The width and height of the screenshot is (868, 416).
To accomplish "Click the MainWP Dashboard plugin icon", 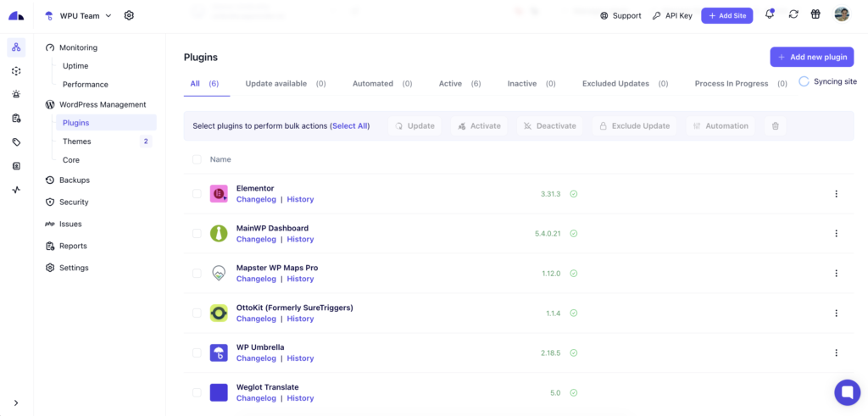I will [x=219, y=234].
